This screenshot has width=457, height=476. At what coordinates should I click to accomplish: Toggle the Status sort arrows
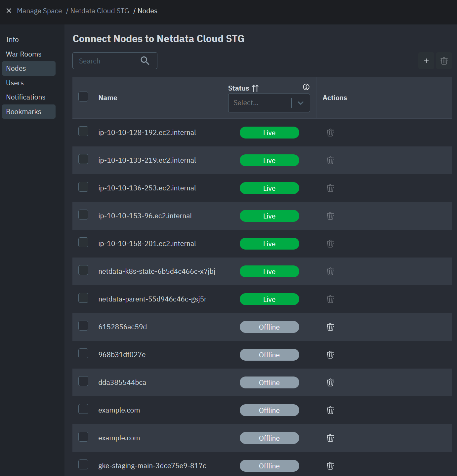tap(255, 88)
